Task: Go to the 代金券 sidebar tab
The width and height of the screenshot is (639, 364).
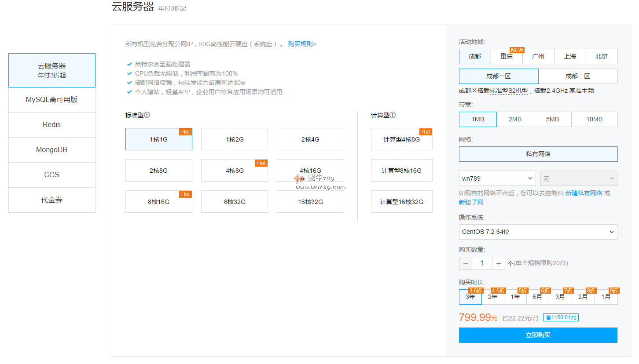Action: pos(52,200)
